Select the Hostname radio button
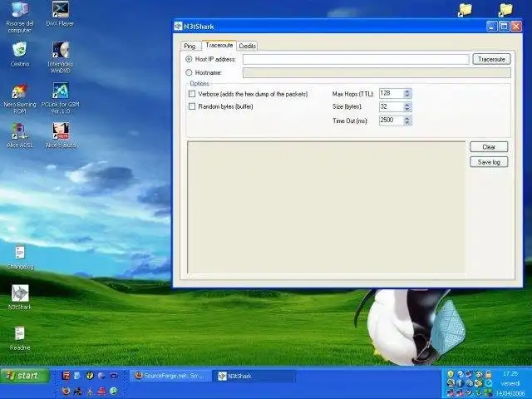 pos(189,72)
